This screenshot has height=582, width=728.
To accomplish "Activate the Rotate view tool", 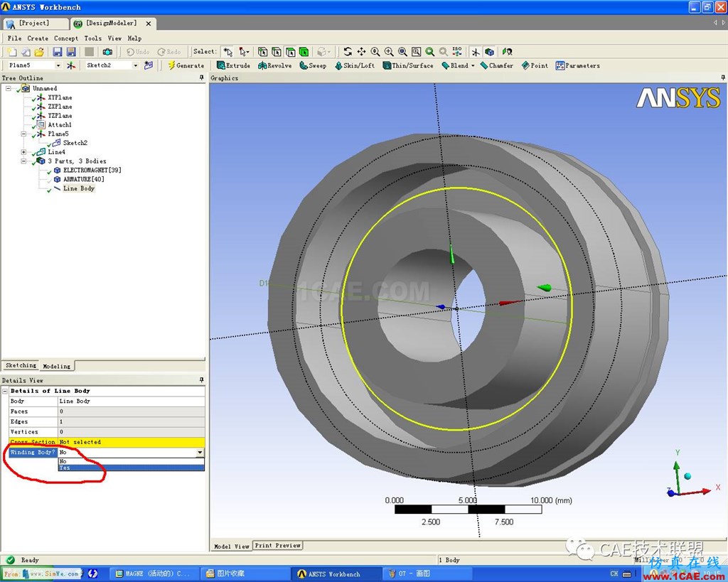I will point(348,52).
